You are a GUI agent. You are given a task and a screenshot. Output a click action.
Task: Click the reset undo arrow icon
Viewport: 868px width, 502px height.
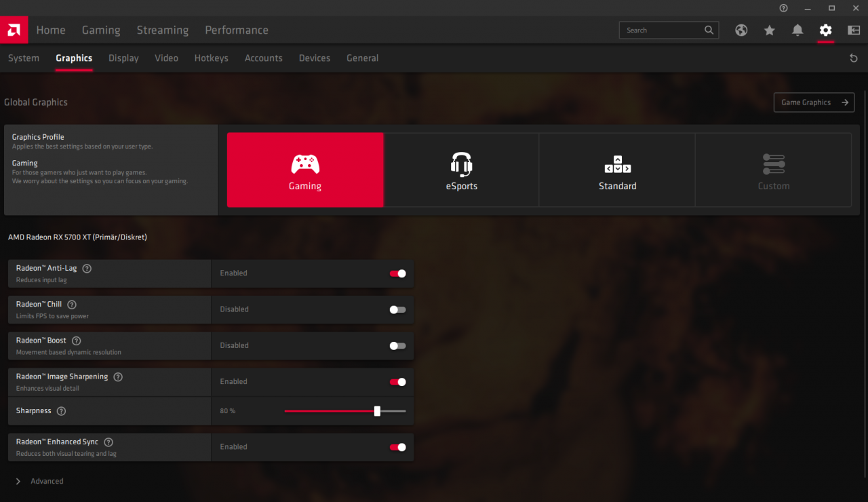[x=854, y=58]
